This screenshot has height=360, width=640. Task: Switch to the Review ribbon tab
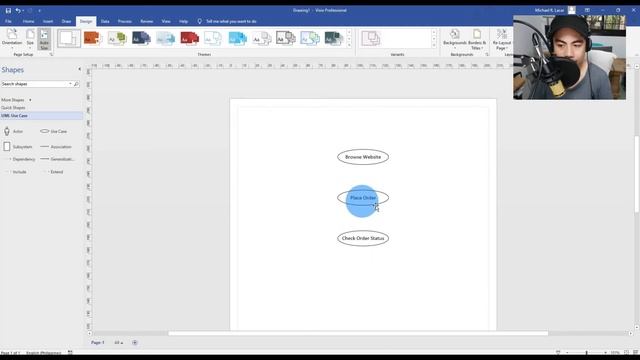coord(147,21)
